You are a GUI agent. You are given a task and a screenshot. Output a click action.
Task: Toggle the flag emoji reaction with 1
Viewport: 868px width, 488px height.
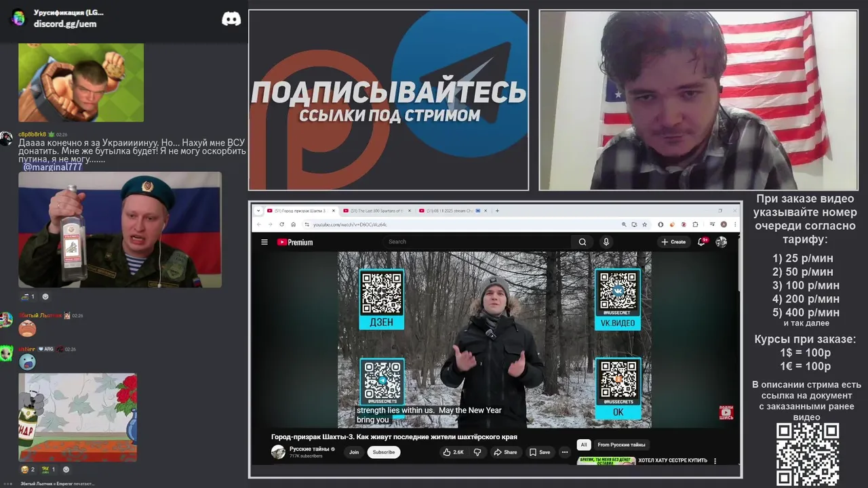click(x=28, y=296)
